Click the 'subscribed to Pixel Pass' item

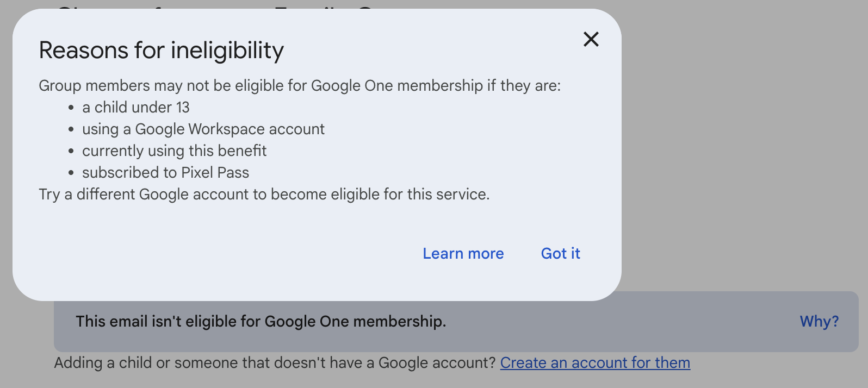pos(165,173)
